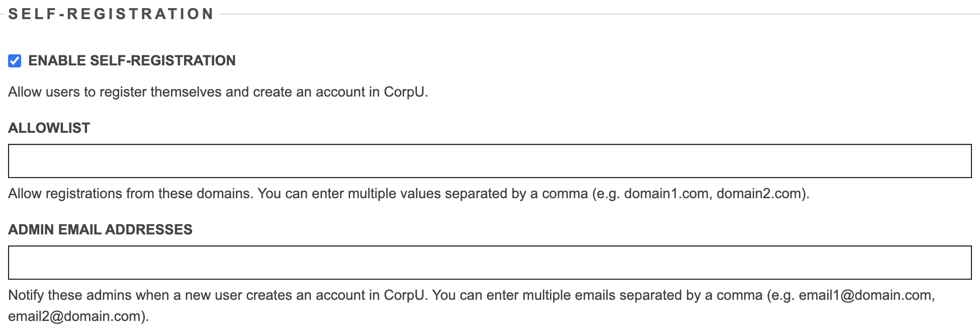Click 'CorpU' in the self-registration description

tap(404, 92)
